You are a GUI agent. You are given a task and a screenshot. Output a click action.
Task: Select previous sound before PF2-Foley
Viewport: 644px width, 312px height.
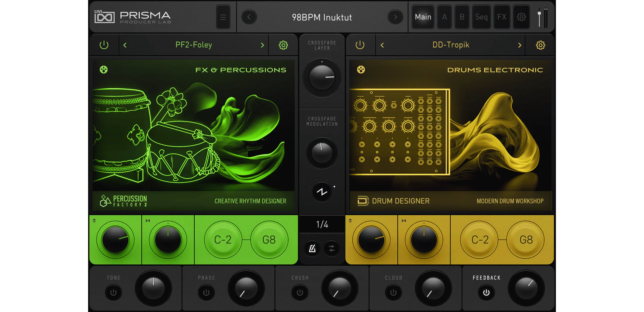125,45
